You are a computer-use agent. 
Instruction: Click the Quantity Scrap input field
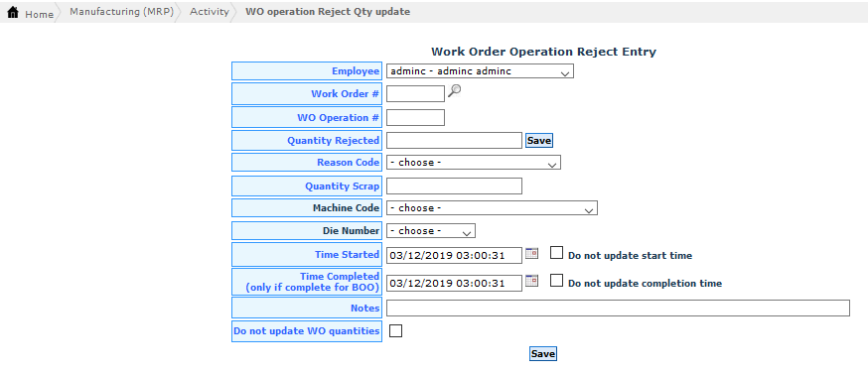(454, 186)
